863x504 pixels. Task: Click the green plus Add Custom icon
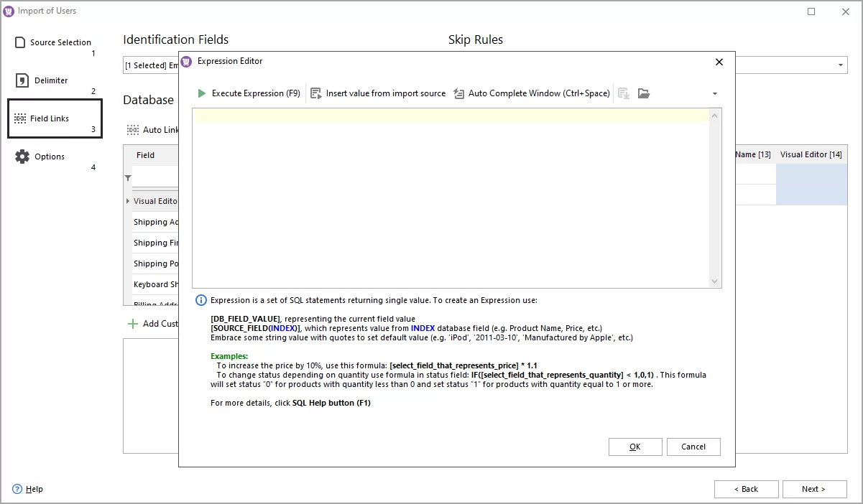tap(133, 324)
